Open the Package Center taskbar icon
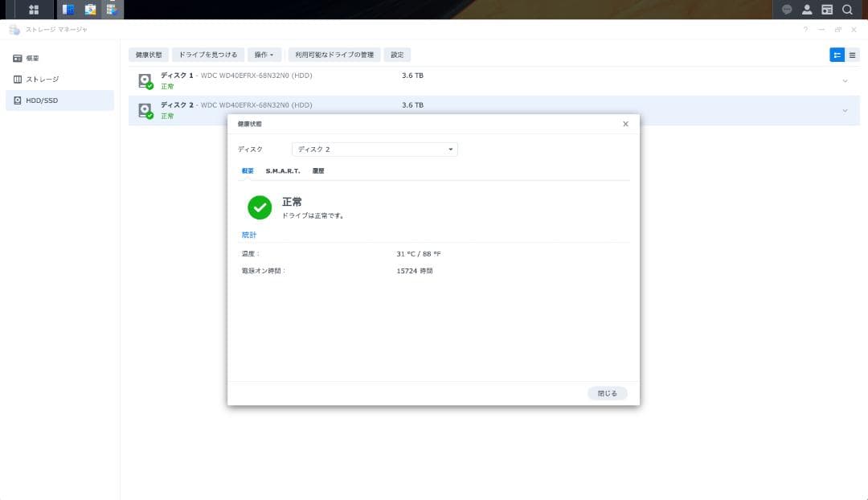The image size is (868, 500). pyautogui.click(x=90, y=10)
